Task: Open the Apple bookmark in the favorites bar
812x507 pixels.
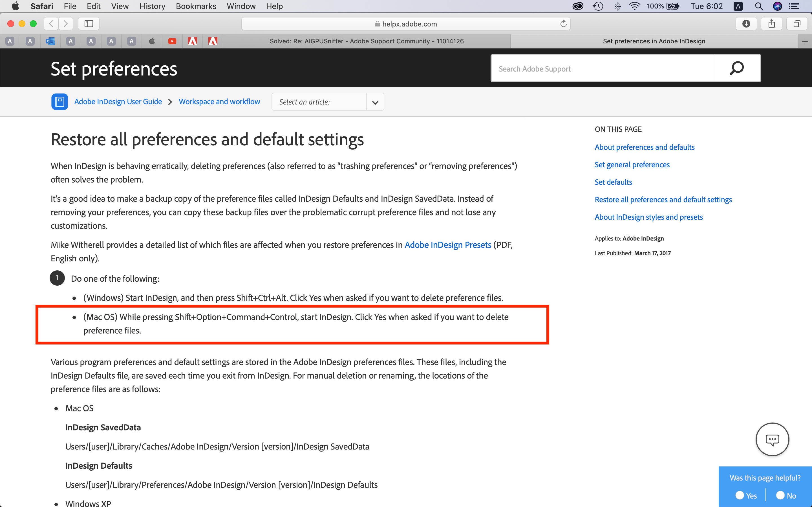Action: point(152,41)
